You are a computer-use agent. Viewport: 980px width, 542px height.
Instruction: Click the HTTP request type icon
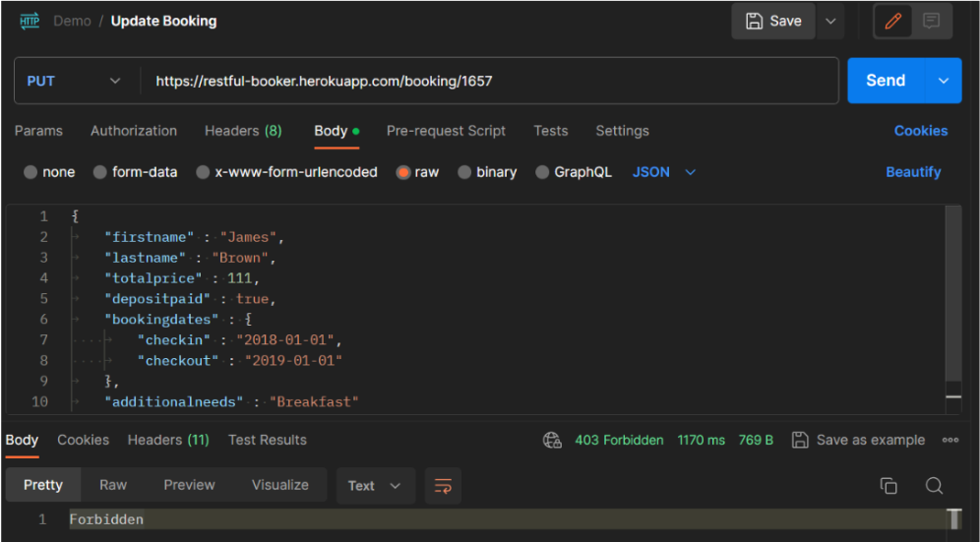point(30,21)
